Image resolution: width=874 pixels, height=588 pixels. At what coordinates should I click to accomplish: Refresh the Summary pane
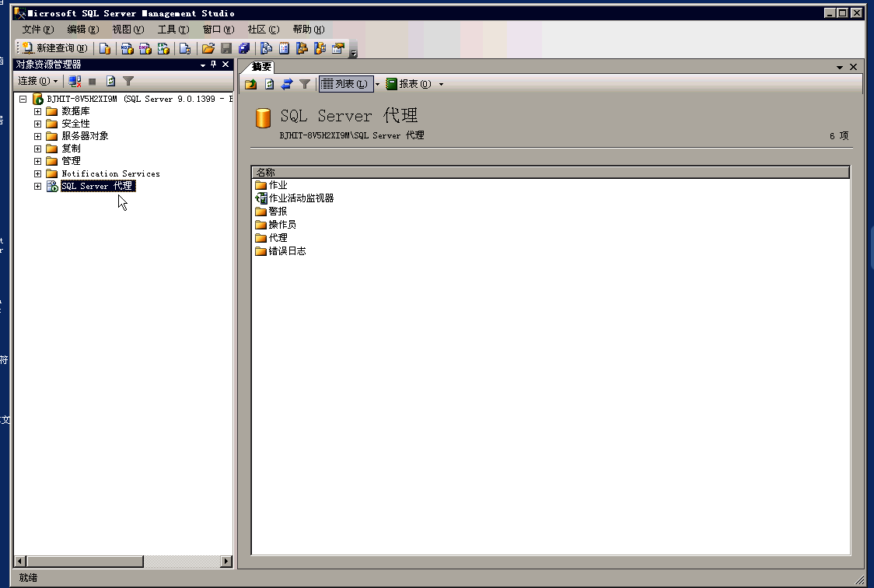tap(269, 84)
